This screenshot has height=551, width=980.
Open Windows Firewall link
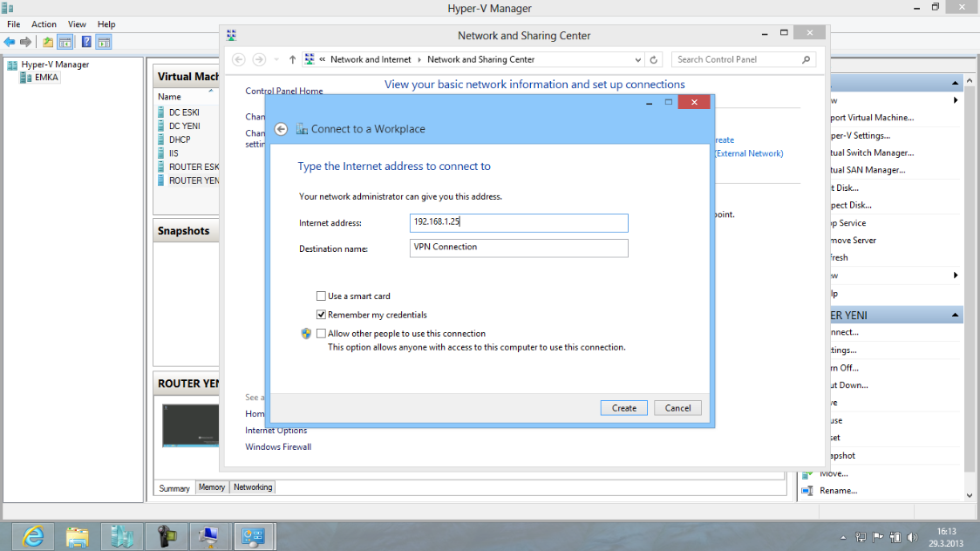point(278,446)
